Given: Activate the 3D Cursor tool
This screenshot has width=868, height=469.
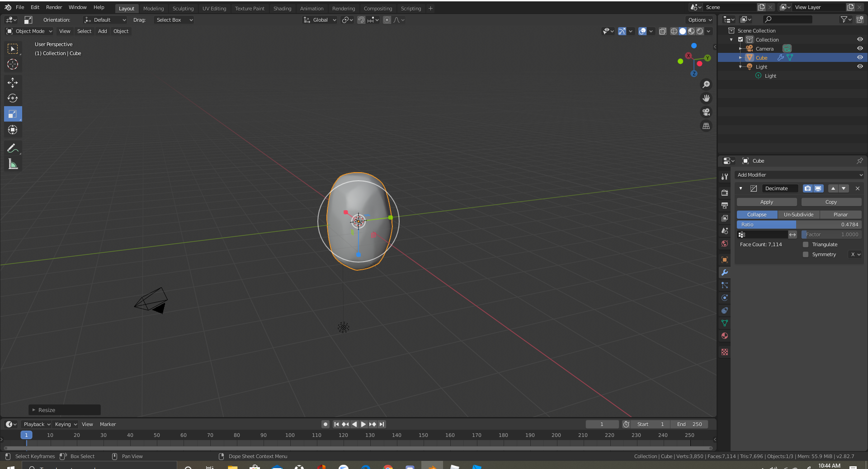Looking at the screenshot, I should coord(13,64).
